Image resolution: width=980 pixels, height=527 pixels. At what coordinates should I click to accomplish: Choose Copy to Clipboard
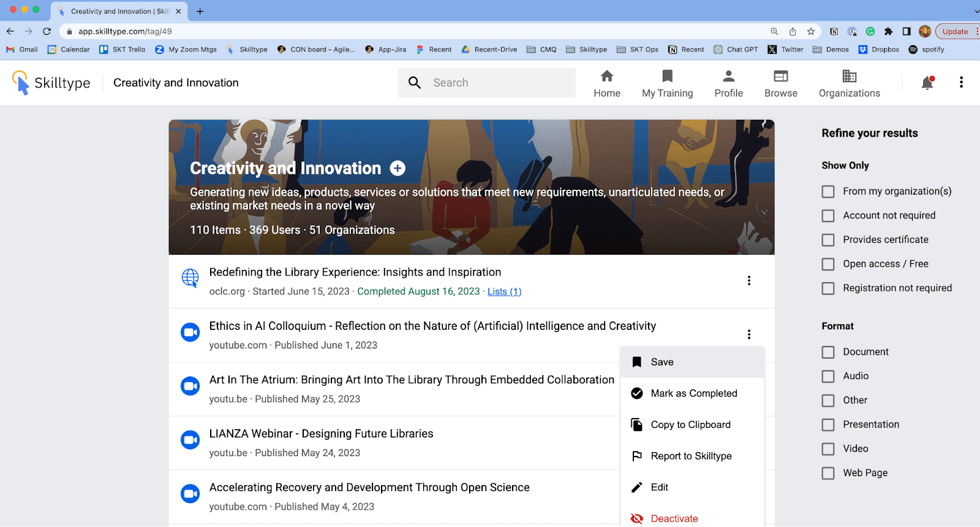pos(692,424)
